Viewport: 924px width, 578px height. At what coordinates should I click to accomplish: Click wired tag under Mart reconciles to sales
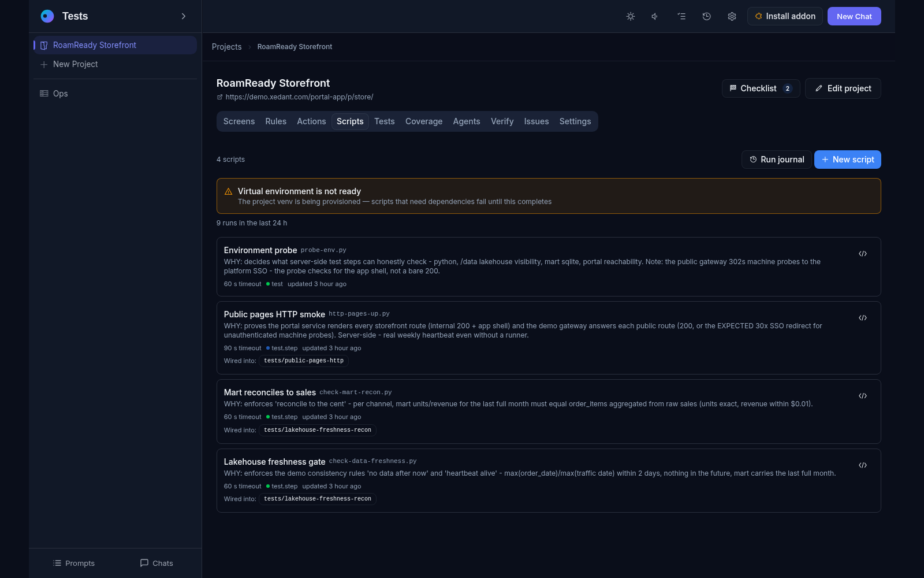[x=318, y=430]
